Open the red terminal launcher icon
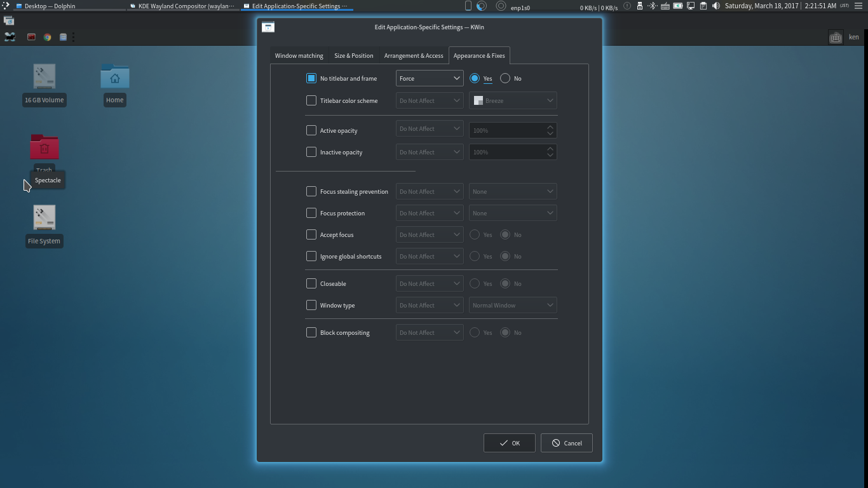The height and width of the screenshot is (488, 868). (x=31, y=37)
